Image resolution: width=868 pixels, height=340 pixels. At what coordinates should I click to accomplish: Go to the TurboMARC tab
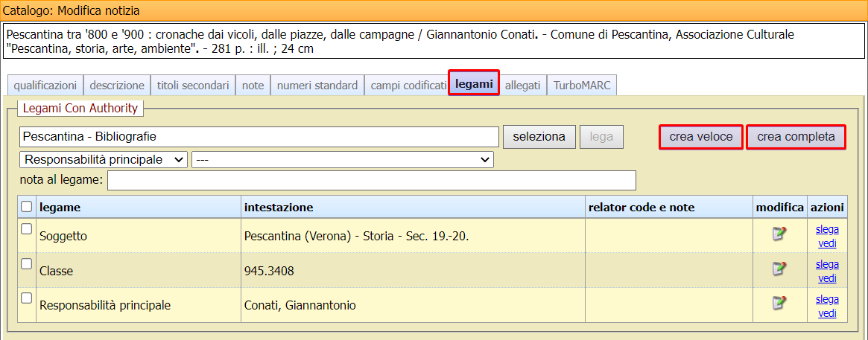(582, 86)
